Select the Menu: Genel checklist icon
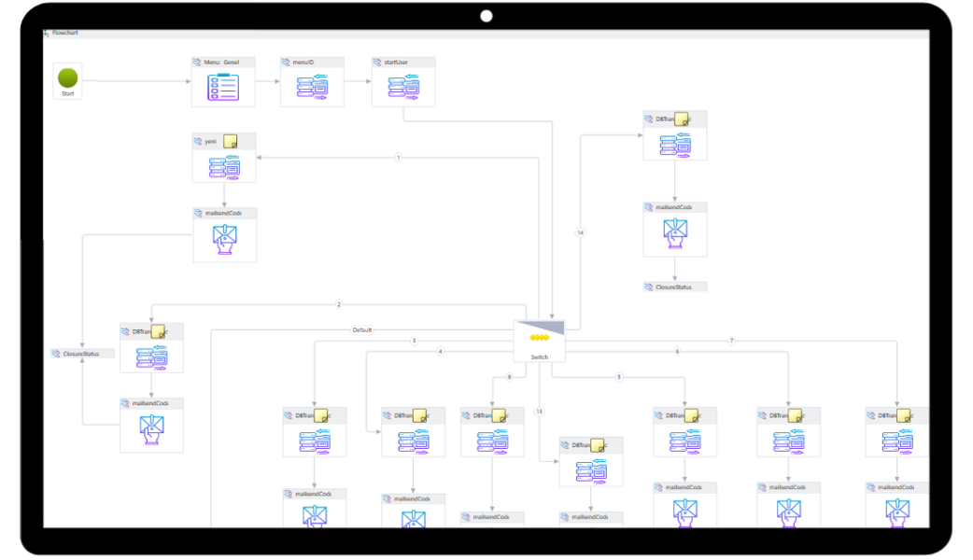Screen dimensions: 973x560 (223, 88)
